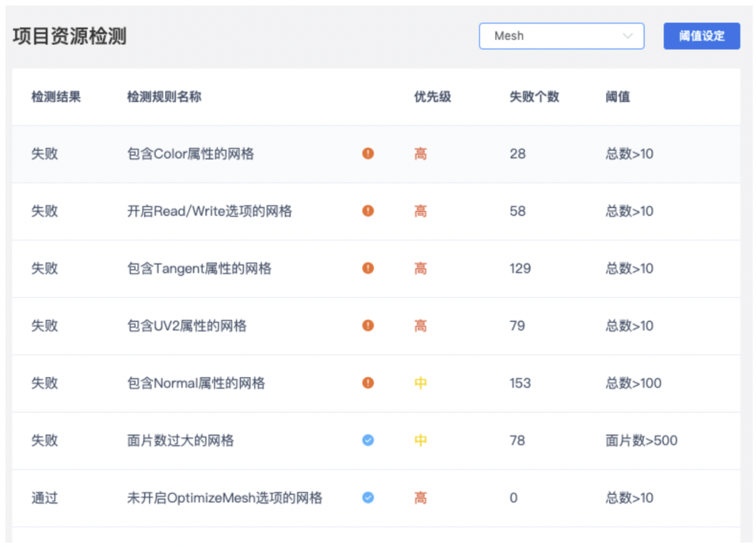Image resolution: width=756 pixels, height=547 pixels.
Task: Click the warning icon beside 开启Read/Write选项的网格
Action: [367, 211]
